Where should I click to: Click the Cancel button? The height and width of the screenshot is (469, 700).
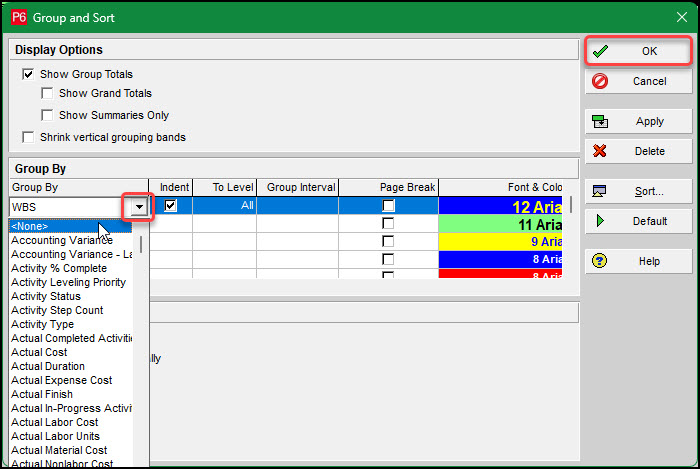pos(638,81)
